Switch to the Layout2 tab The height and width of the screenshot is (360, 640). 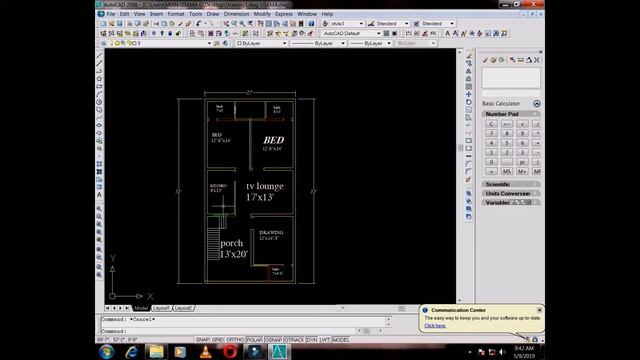pyautogui.click(x=183, y=308)
